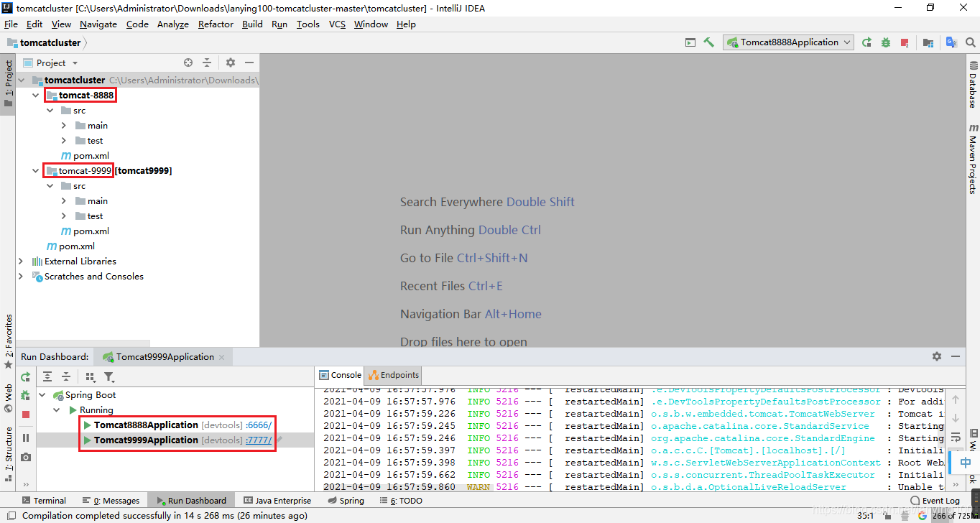Edit configuration pencil next to Tomcat9999Application
This screenshot has width=980, height=523.
coord(279,440)
